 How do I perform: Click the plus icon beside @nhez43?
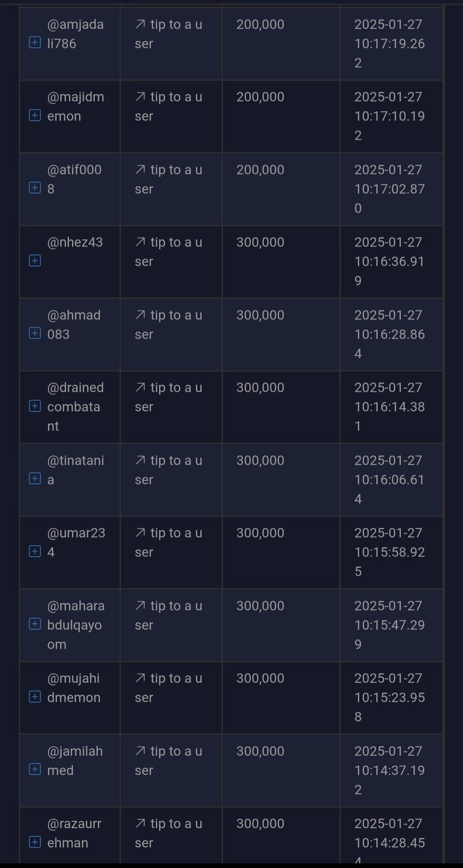(35, 260)
